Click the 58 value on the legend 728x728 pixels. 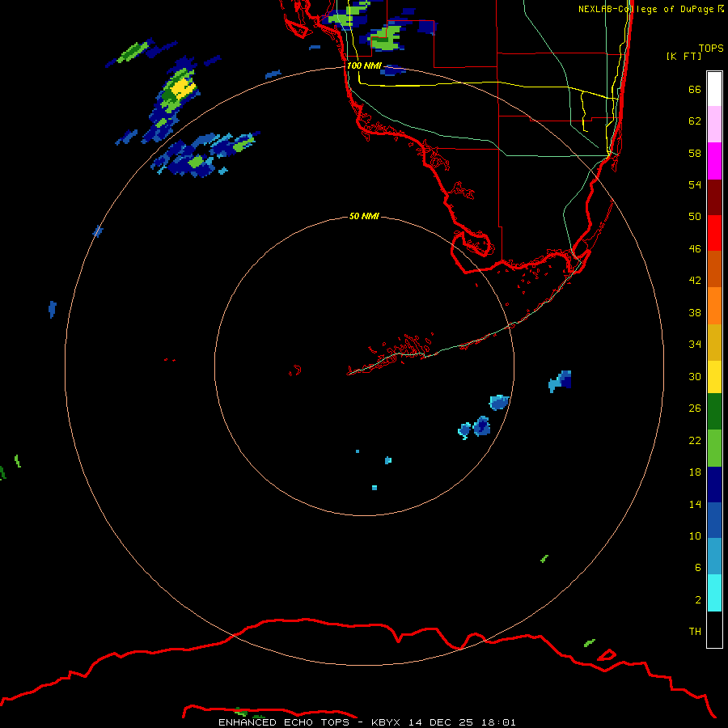pos(695,153)
